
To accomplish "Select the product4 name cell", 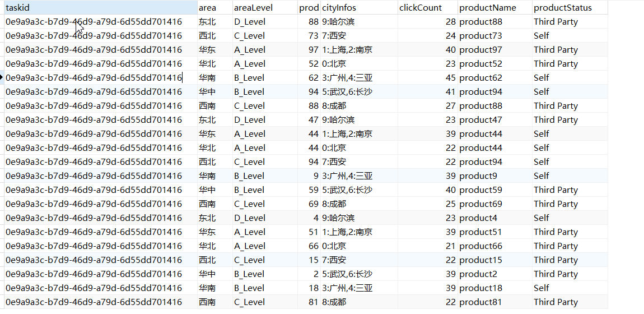I will (x=495, y=218).
